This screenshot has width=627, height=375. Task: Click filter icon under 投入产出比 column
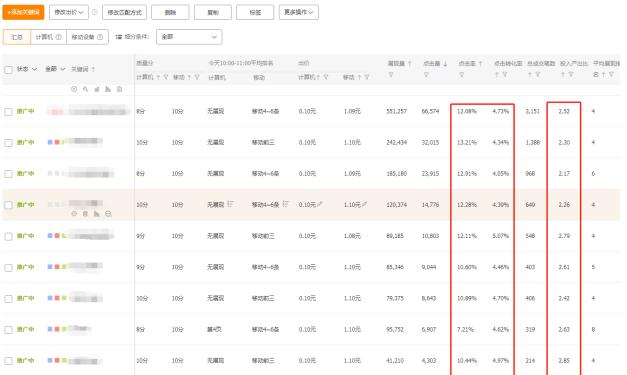571,75
